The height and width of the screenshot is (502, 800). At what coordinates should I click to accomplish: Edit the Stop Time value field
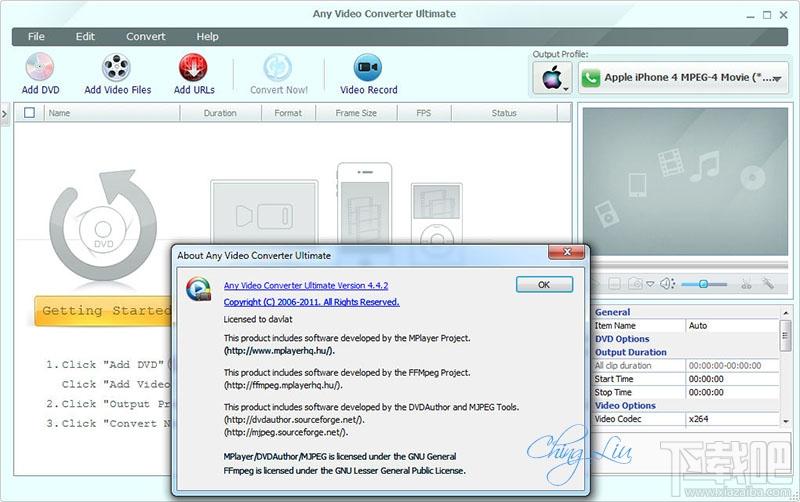(x=732, y=392)
